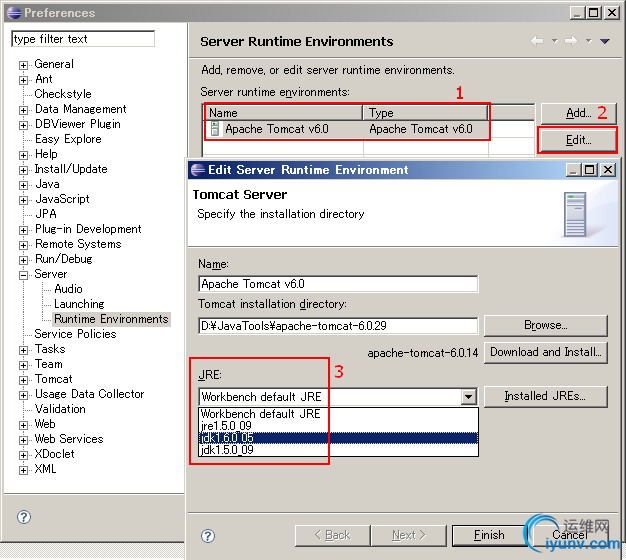Expand the Team tree node
Image resolution: width=626 pixels, height=560 pixels.
click(24, 365)
